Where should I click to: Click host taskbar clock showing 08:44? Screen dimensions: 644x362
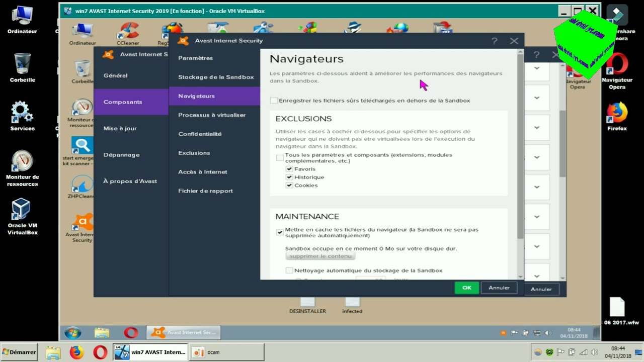pyautogui.click(x=618, y=352)
